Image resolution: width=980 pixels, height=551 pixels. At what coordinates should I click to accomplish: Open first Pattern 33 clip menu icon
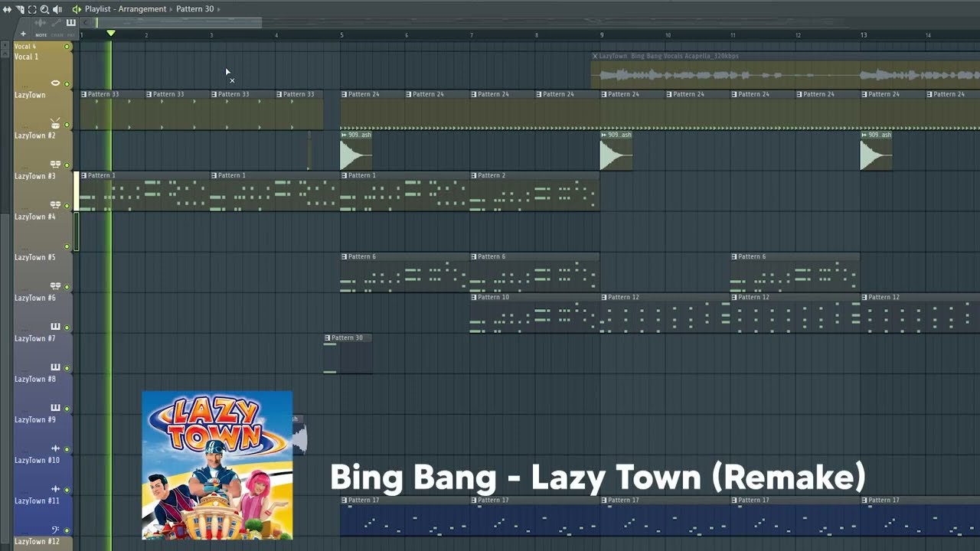point(84,94)
